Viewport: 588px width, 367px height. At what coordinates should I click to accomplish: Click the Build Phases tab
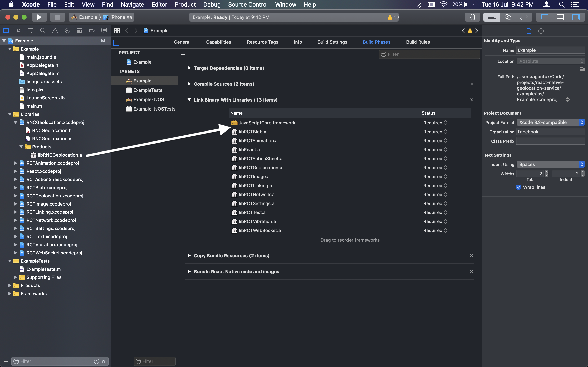pos(376,42)
